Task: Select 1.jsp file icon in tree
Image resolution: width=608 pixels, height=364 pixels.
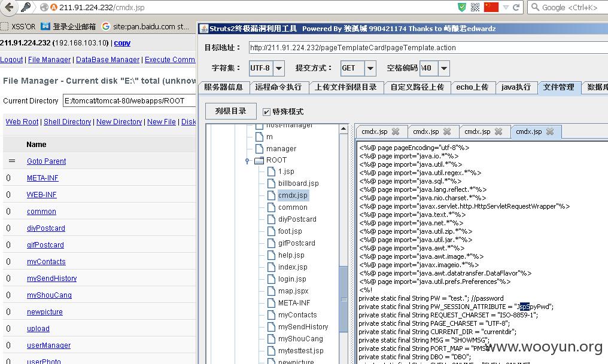Action: point(272,172)
